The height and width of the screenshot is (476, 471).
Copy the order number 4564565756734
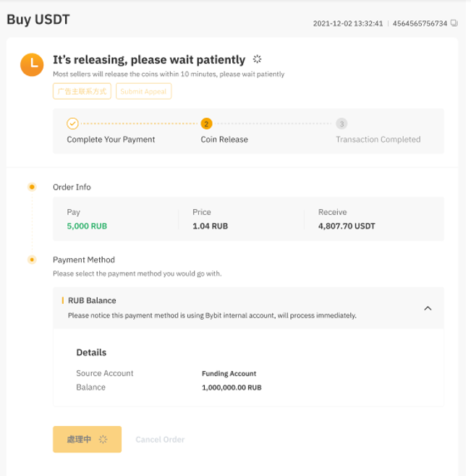[x=454, y=23]
